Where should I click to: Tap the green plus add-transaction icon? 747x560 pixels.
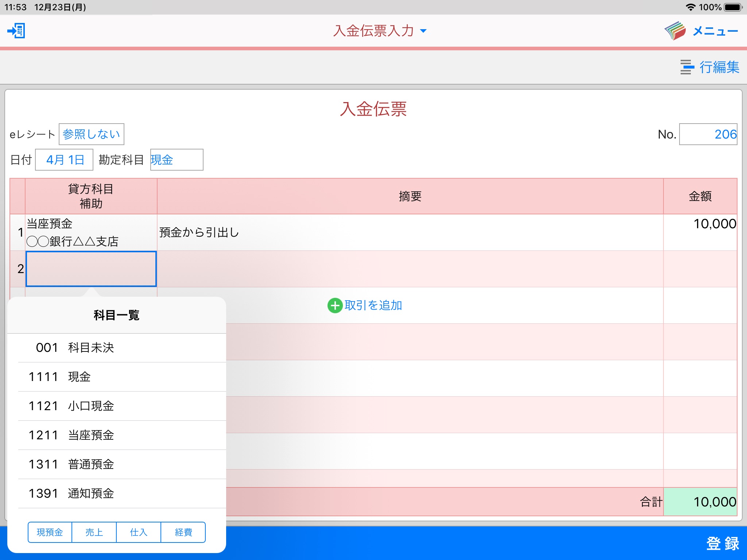point(335,306)
